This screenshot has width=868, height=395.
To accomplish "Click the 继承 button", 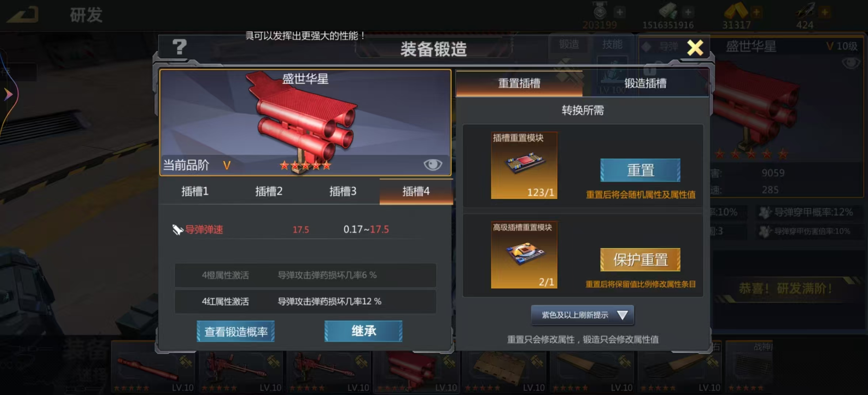I will [363, 331].
